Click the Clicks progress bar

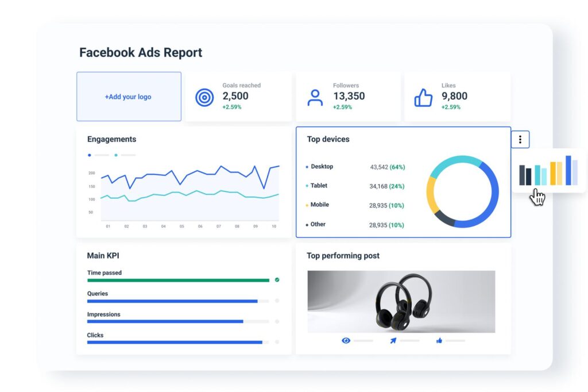pyautogui.click(x=178, y=342)
